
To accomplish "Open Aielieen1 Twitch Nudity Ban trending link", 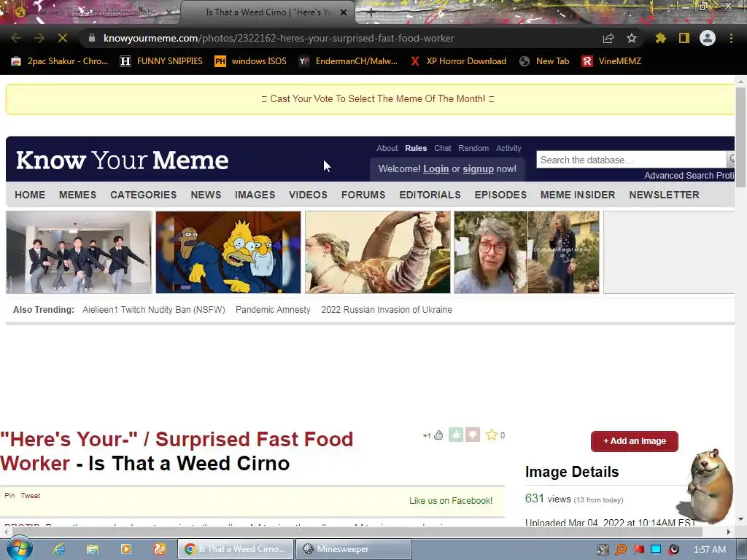I will 153,309.
